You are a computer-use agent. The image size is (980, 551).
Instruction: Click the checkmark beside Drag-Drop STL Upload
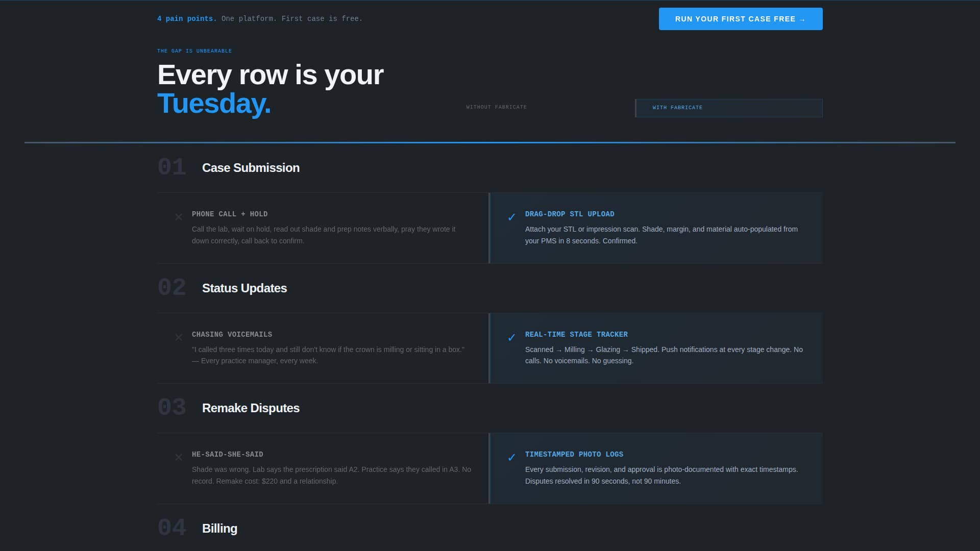pos(511,217)
